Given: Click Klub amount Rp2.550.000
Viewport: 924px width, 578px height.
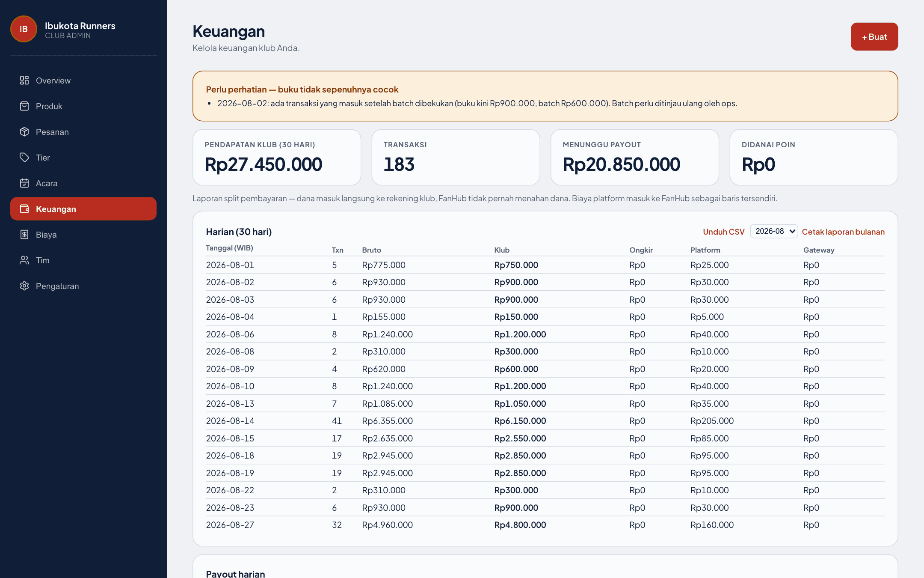Looking at the screenshot, I should coord(520,438).
